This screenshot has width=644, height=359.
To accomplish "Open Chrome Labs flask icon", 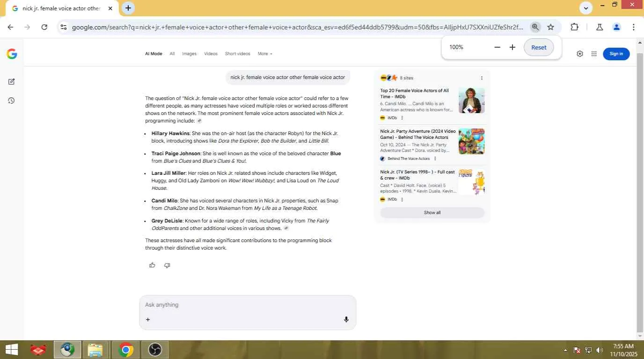I will click(x=600, y=27).
